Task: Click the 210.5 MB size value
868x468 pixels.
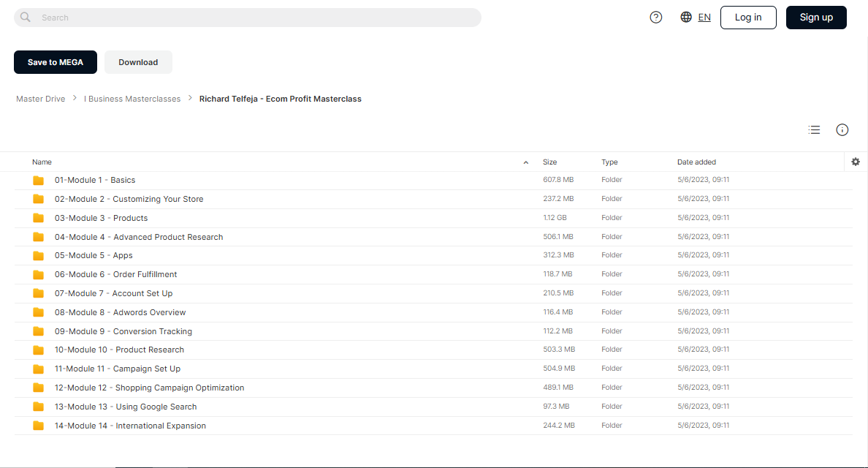Action: click(558, 292)
